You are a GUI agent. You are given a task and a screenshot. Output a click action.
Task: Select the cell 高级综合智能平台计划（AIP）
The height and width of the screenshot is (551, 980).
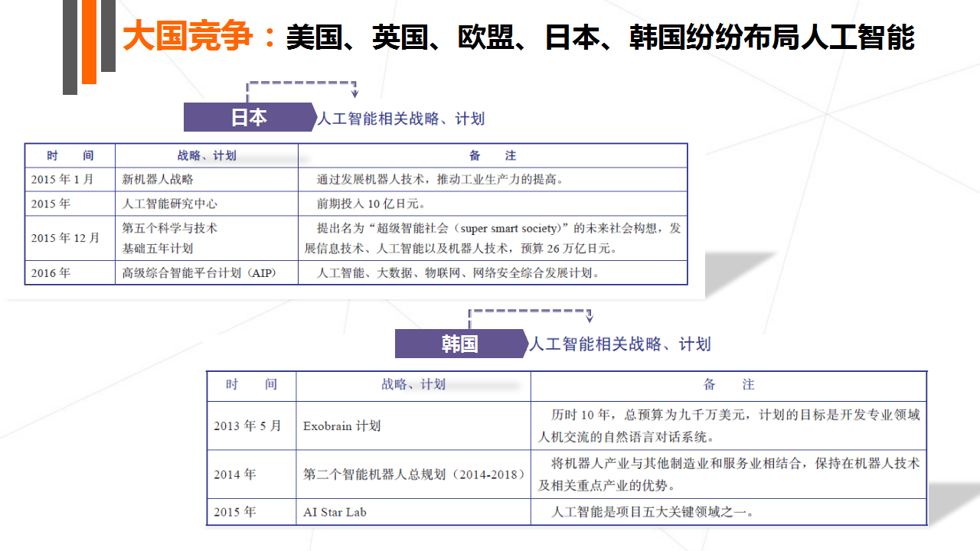(x=207, y=272)
